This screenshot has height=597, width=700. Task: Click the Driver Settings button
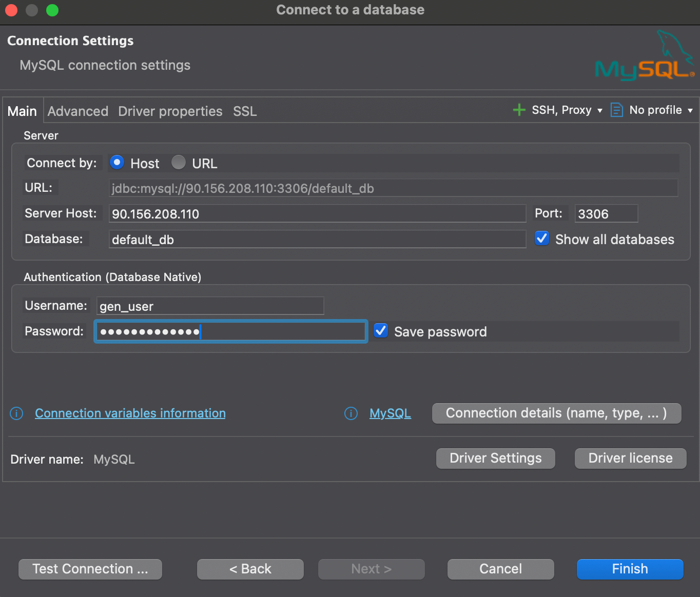tap(495, 458)
